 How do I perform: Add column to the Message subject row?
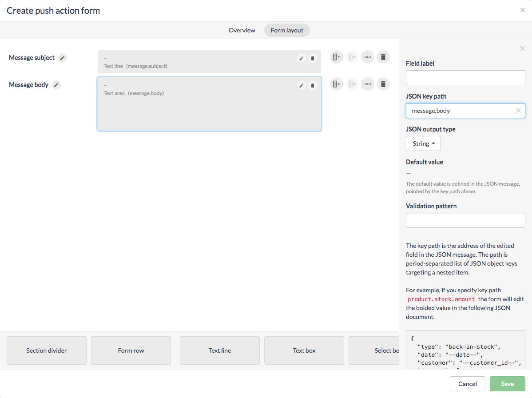337,57
